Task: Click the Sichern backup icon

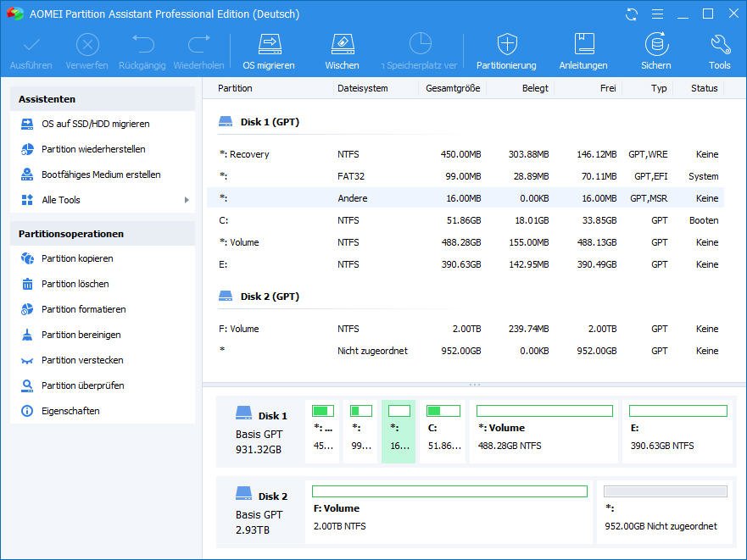Action: coord(655,44)
